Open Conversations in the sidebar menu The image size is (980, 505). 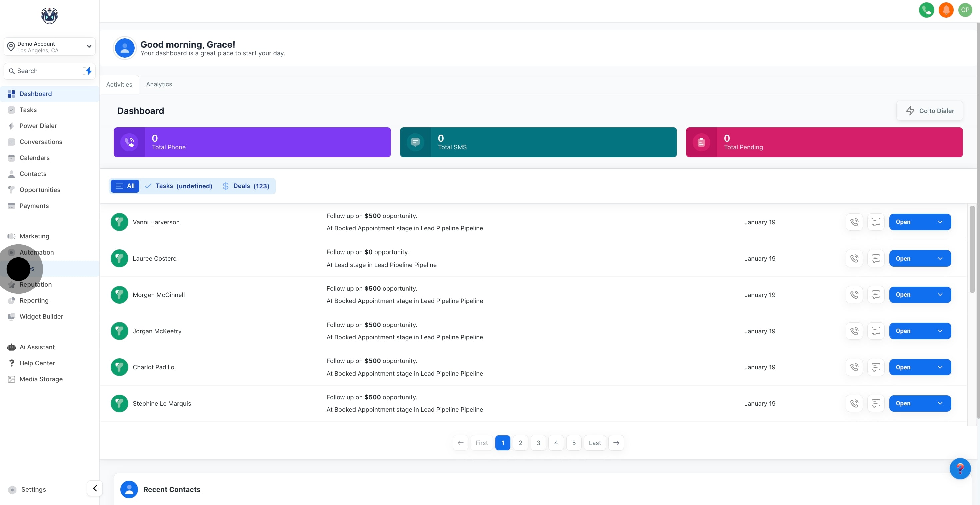41,142
